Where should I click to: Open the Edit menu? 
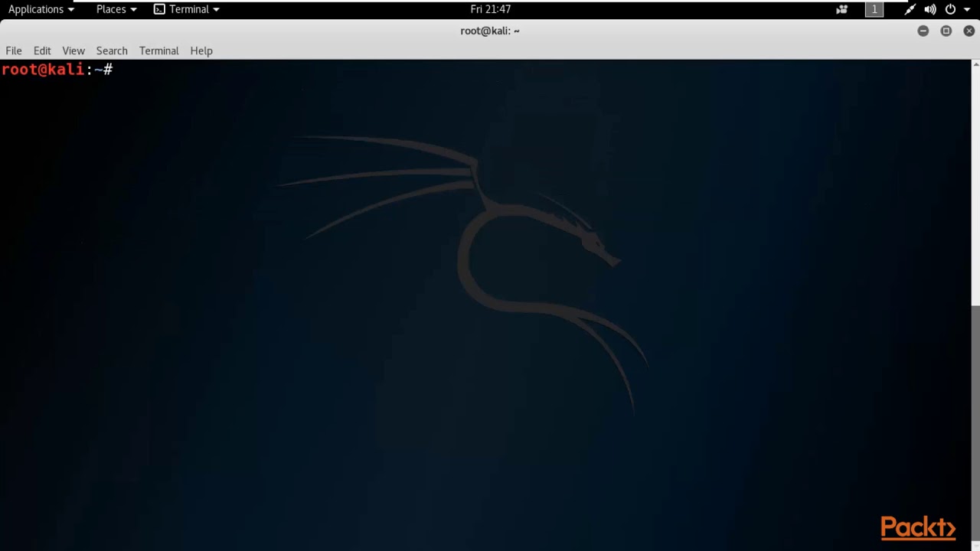42,51
